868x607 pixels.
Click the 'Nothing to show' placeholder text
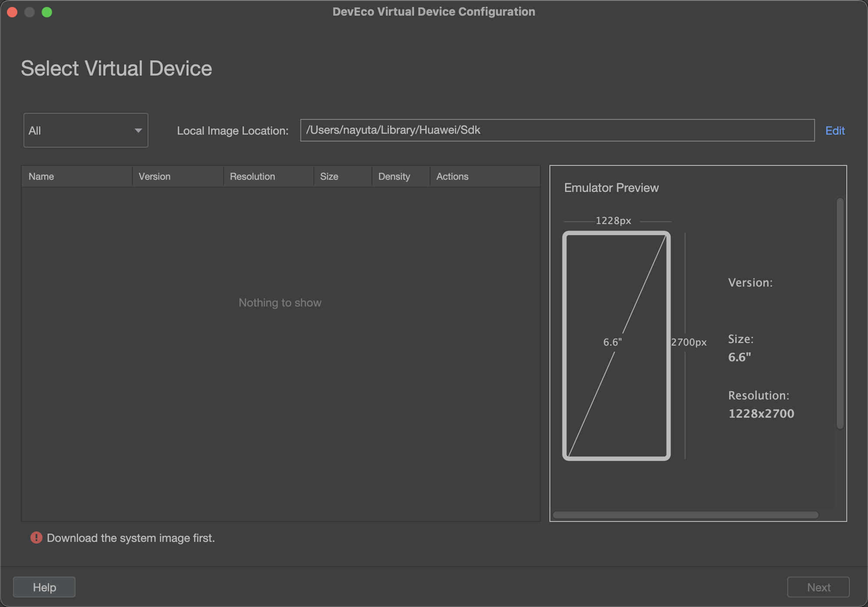(x=280, y=303)
